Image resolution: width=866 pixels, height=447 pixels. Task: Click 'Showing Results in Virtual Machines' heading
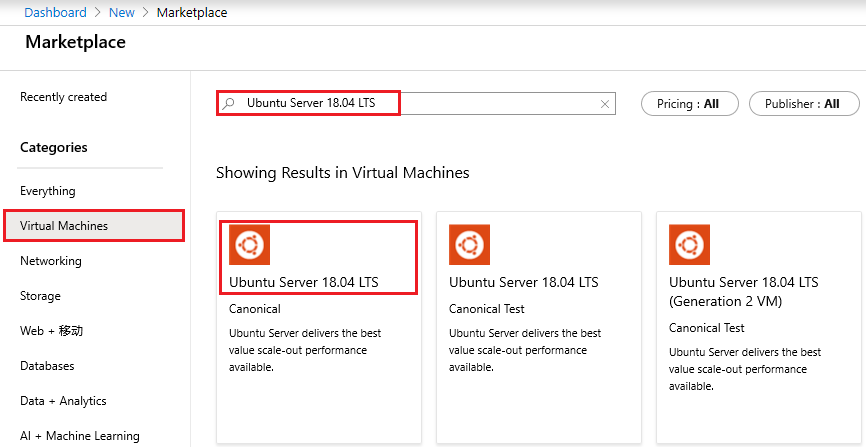(342, 173)
